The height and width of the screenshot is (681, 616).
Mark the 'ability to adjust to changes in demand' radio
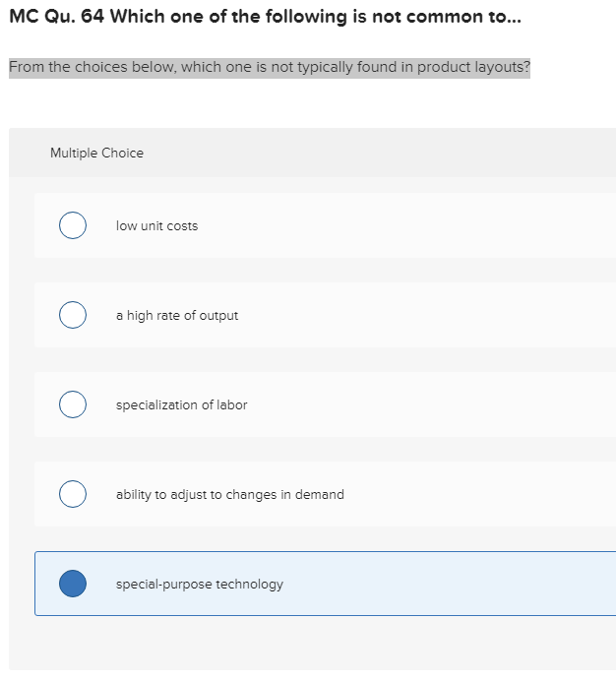(72, 494)
